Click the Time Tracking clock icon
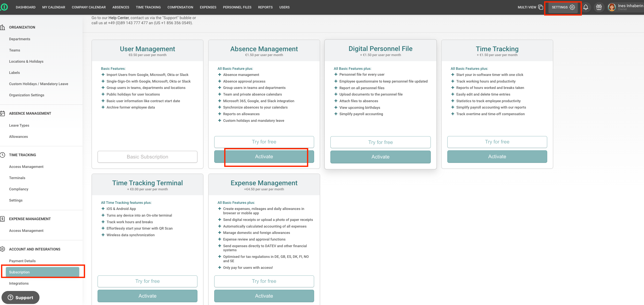The height and width of the screenshot is (305, 644). (x=3, y=155)
